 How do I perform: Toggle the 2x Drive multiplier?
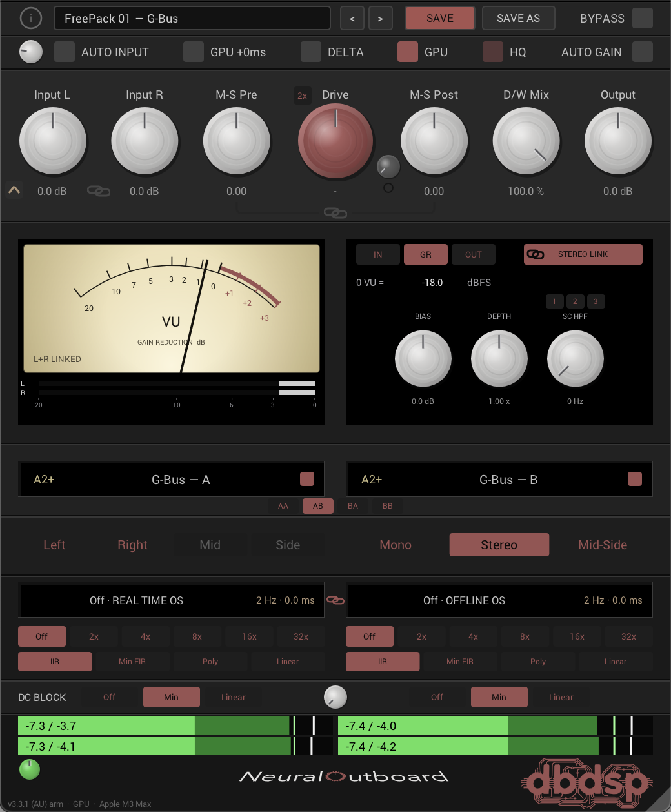click(x=302, y=96)
